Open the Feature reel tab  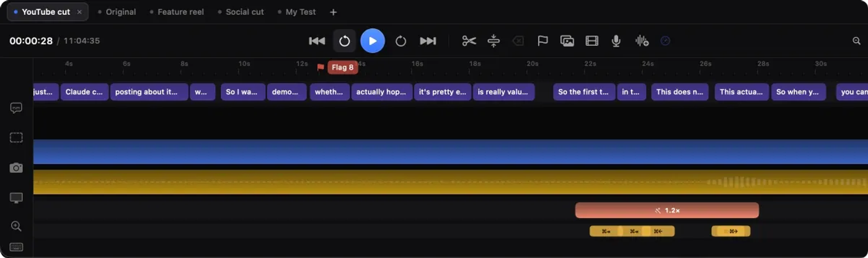(x=177, y=12)
